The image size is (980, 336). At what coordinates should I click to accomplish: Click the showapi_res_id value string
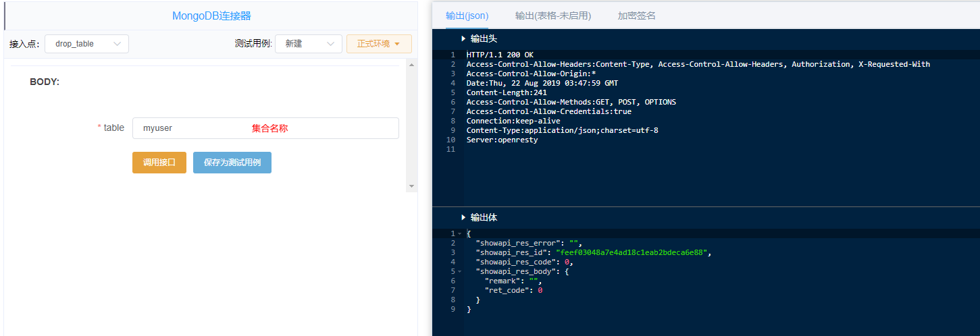tap(633, 252)
